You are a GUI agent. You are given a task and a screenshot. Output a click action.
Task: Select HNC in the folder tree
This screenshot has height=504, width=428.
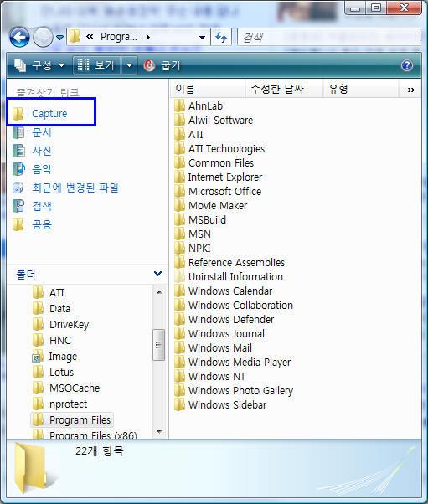(52, 341)
